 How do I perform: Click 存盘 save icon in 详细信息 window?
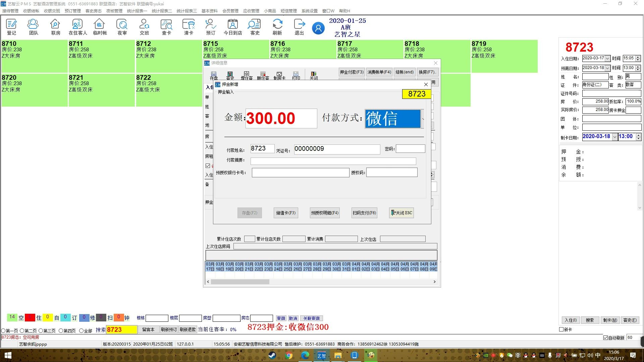click(214, 75)
